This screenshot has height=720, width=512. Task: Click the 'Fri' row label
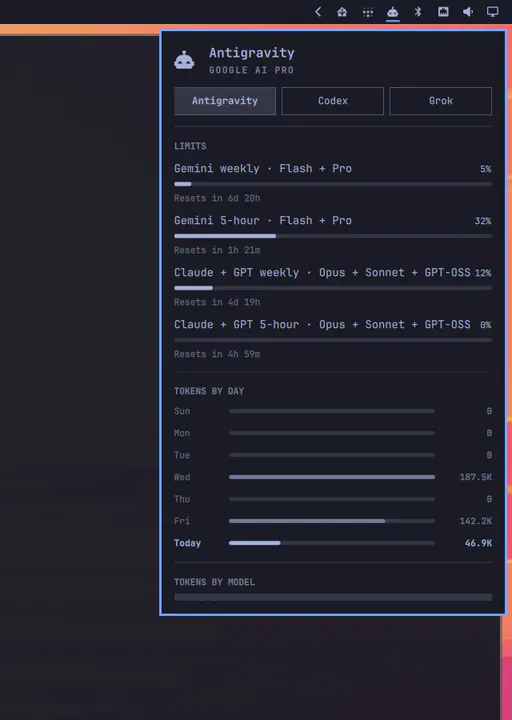[182, 521]
